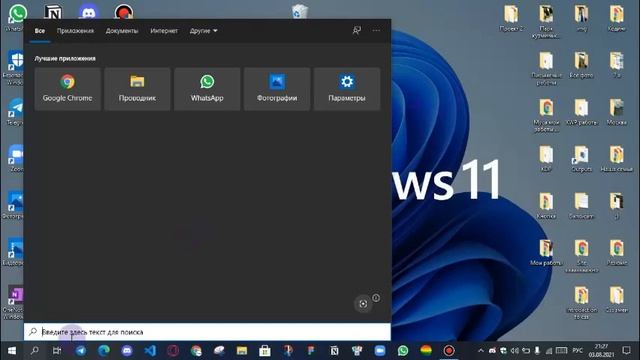Select the Мои работы desktop folder
Image resolution: width=640 pixels, height=360 pixels.
pos(546,253)
